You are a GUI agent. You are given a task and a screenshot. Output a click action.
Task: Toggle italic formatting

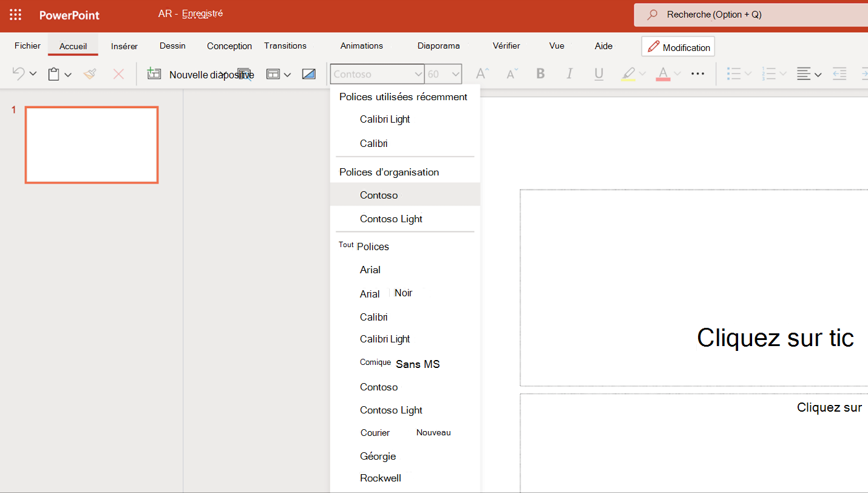pyautogui.click(x=569, y=74)
